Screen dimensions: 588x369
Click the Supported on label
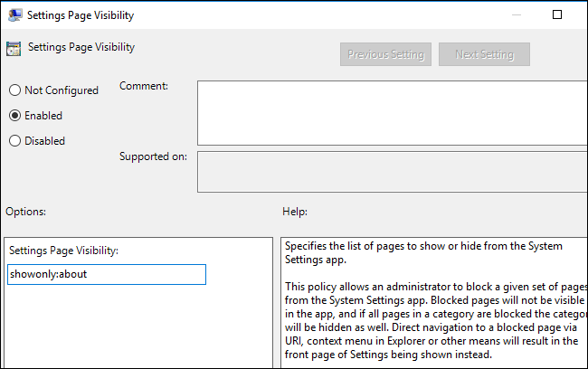[153, 156]
